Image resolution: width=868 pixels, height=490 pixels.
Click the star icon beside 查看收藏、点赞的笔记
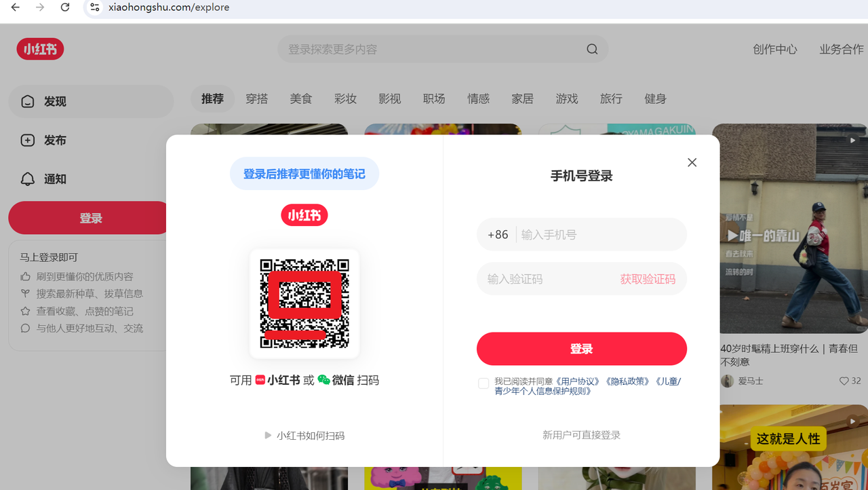(26, 312)
